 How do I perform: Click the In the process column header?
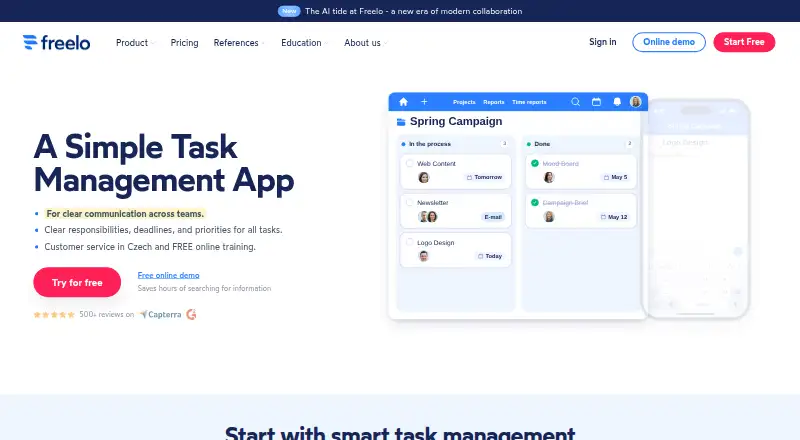coord(430,144)
